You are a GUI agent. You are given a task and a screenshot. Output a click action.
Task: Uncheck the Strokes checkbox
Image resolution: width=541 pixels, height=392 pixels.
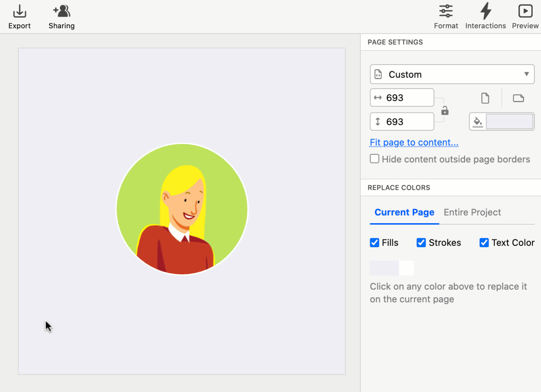(421, 242)
